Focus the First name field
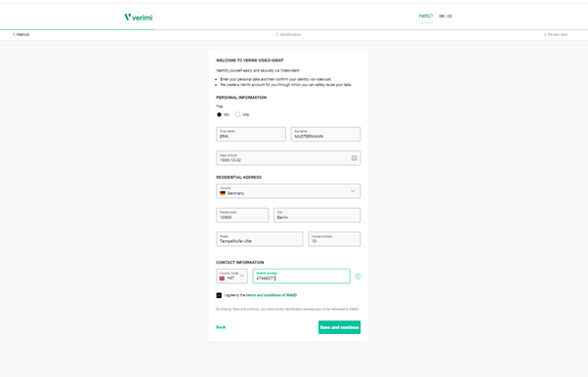Image resolution: width=588 pixels, height=377 pixels. pos(251,135)
